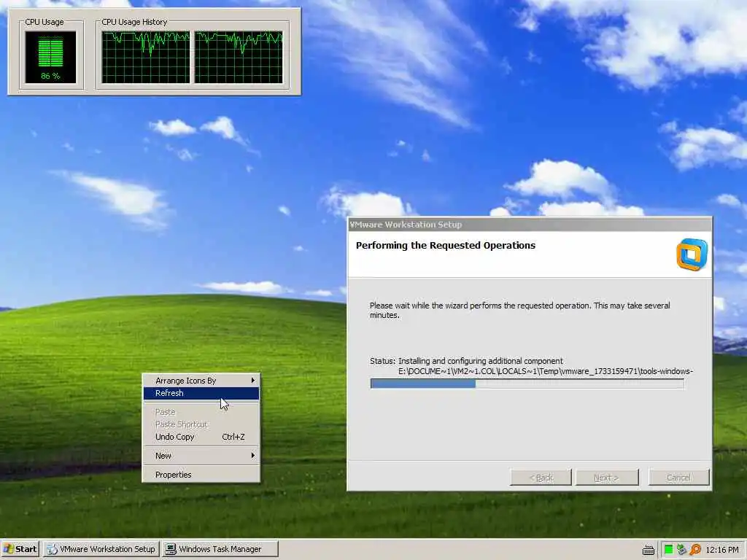Click the right CPU Usage History graph
This screenshot has height=560, width=747.
[x=239, y=57]
